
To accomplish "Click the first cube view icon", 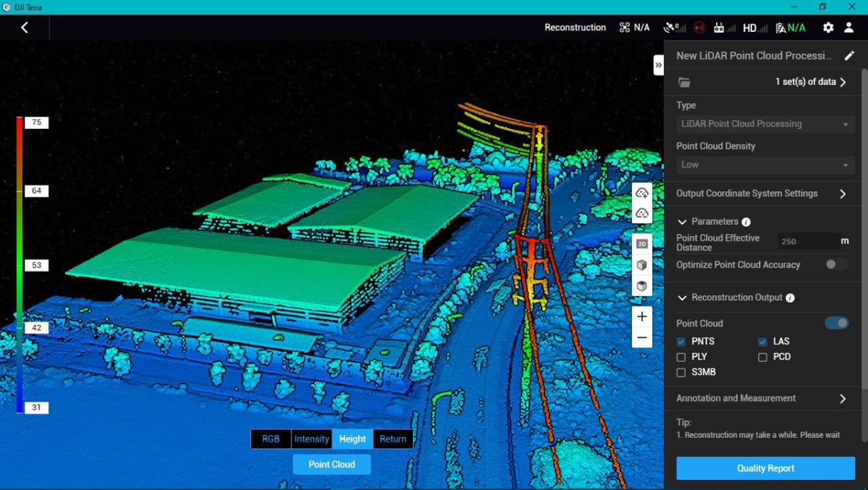I will click(642, 265).
